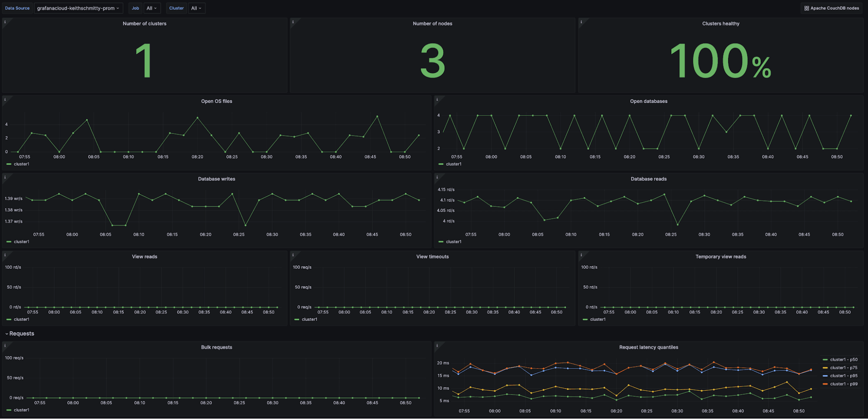Open the grafanacloud-keithschmitty-prom data source dropdown

(x=78, y=8)
